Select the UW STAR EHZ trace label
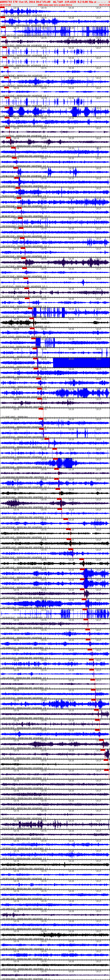The height and width of the screenshot is (980, 110). pyautogui.click(x=25, y=186)
